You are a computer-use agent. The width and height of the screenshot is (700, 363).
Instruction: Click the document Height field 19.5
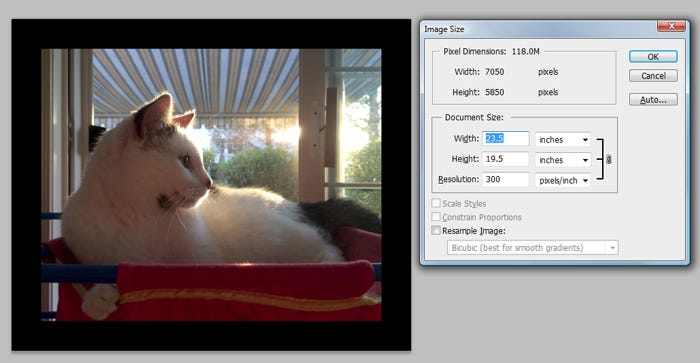click(x=506, y=159)
